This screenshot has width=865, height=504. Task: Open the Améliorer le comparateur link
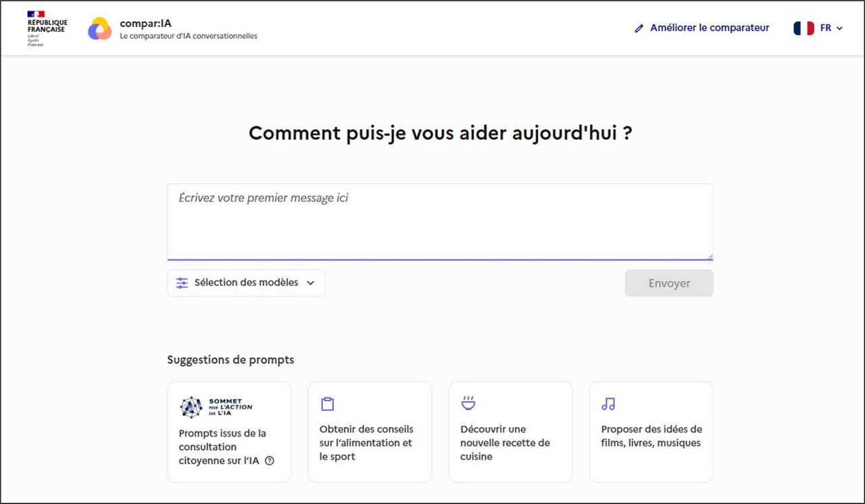click(709, 28)
